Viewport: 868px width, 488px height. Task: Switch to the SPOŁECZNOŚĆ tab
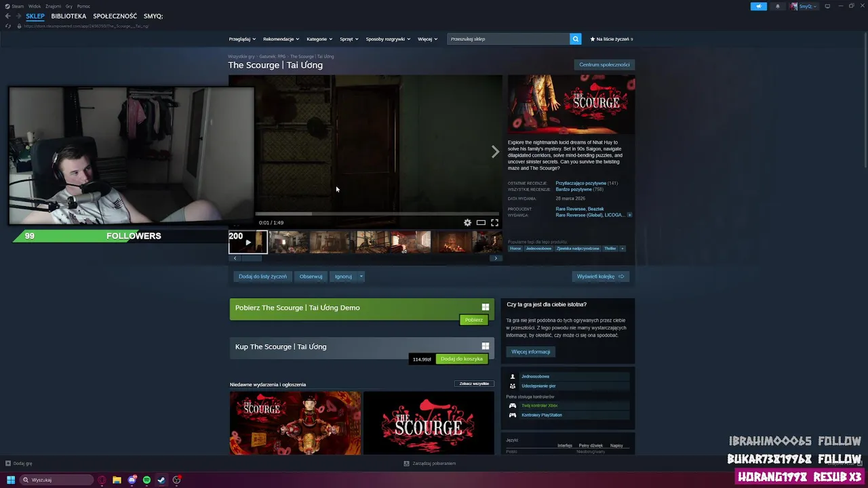(115, 16)
